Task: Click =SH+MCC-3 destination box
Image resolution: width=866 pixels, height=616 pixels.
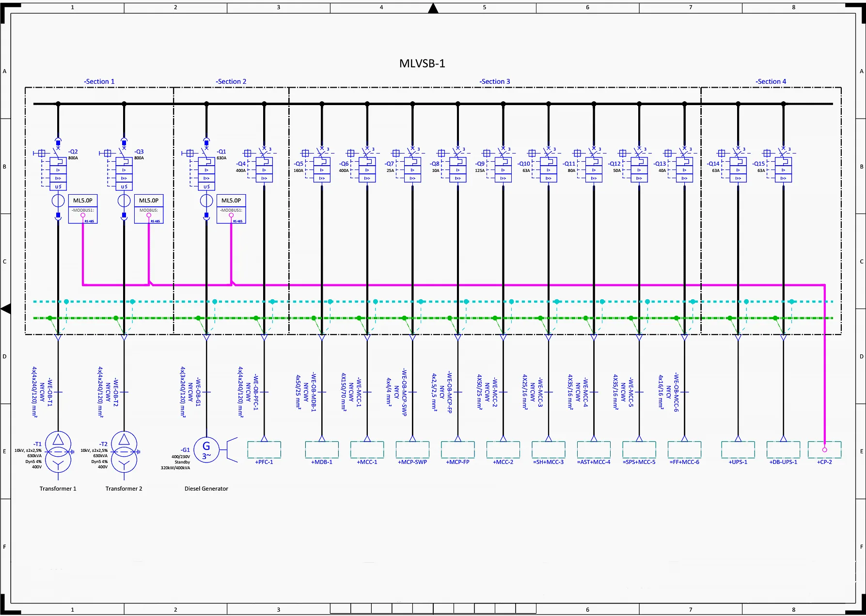Action: tap(549, 450)
